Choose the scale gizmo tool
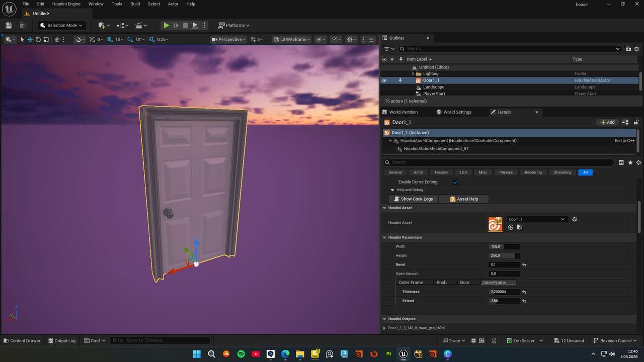The width and height of the screenshot is (644, 362). 46,39
